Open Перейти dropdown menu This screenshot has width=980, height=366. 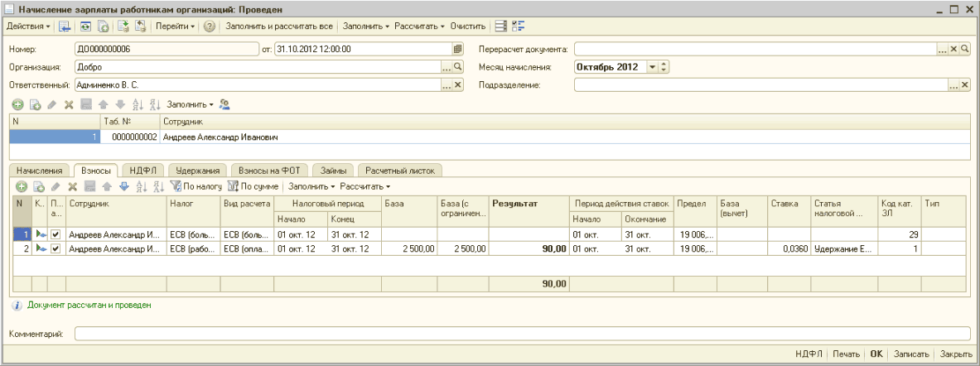tap(175, 26)
